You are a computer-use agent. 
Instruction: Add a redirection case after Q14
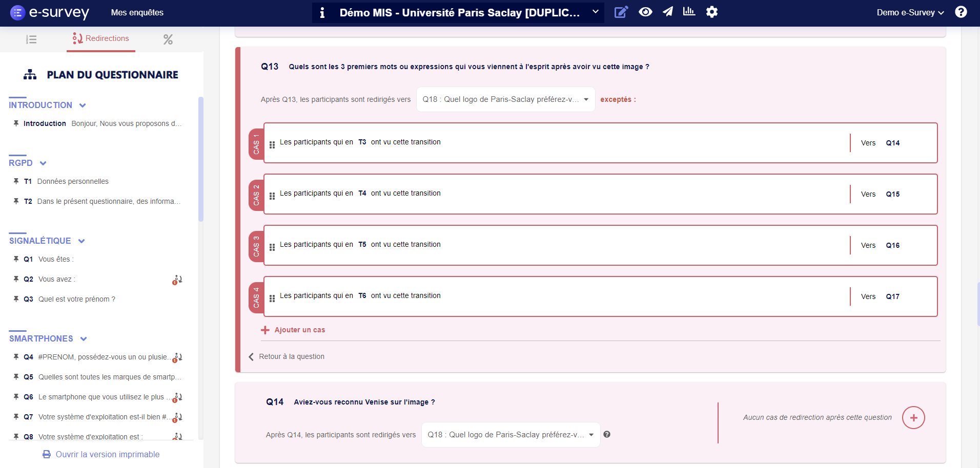(x=913, y=418)
